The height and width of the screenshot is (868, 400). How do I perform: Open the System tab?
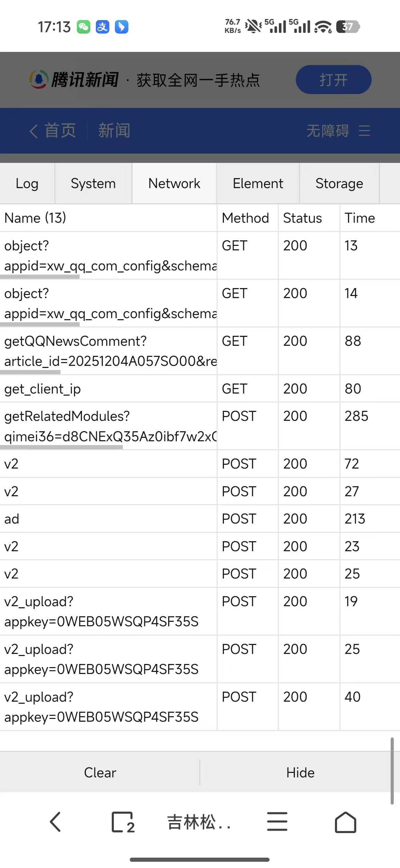pos(93,183)
